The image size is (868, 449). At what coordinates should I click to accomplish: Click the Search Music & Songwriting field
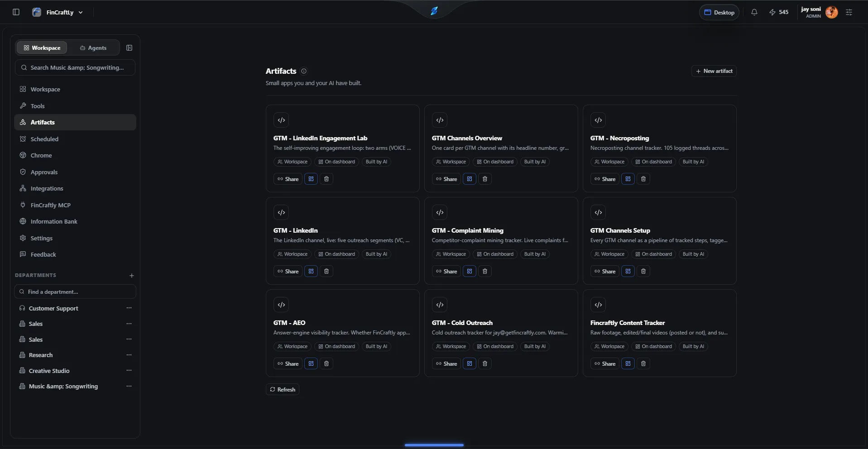(x=75, y=67)
